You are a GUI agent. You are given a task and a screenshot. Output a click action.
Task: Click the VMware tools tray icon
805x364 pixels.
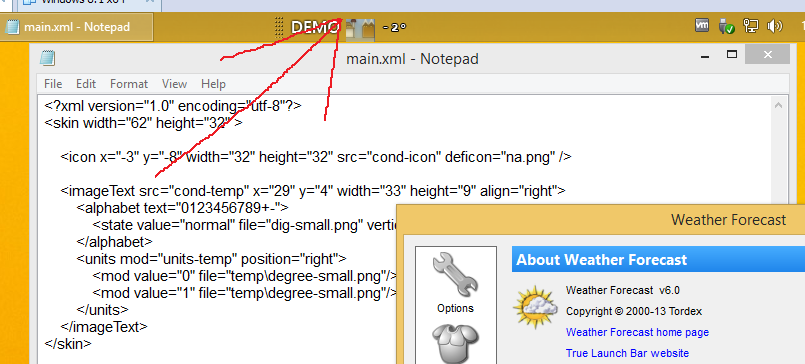tap(702, 26)
